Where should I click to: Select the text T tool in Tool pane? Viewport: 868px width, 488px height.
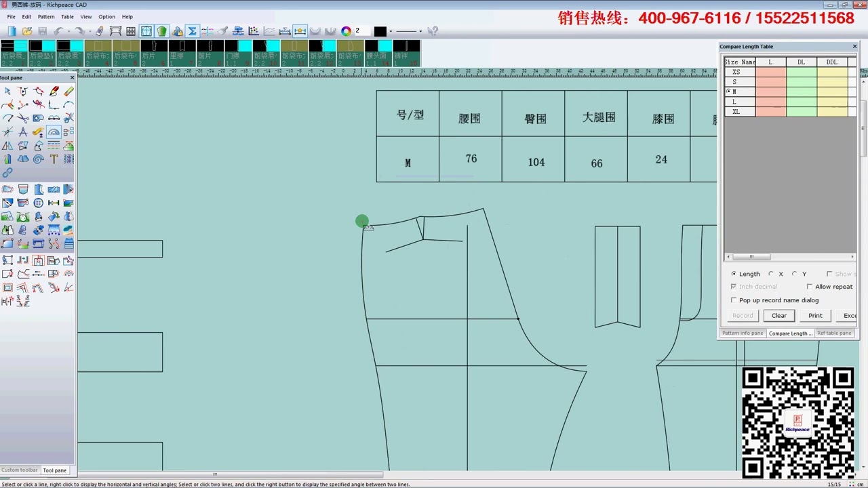point(54,159)
